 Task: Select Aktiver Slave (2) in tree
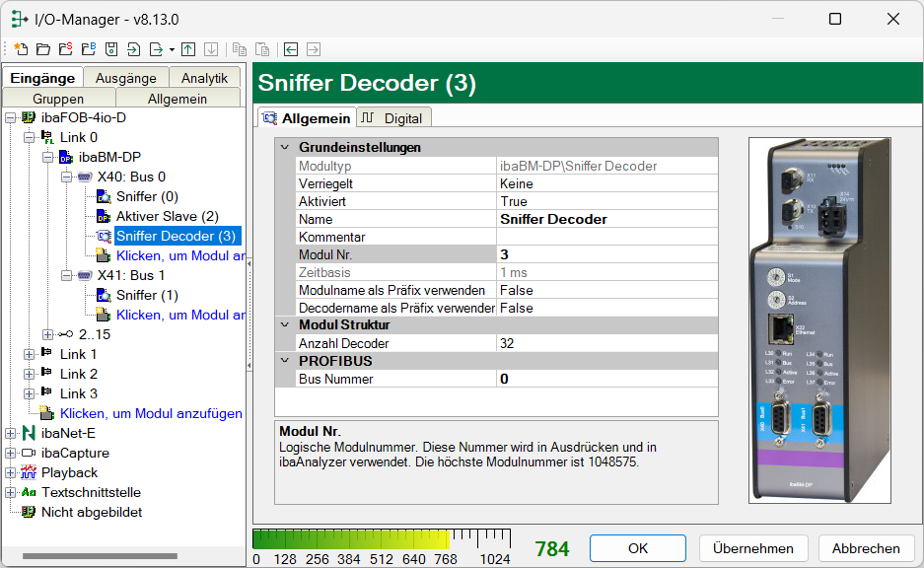(168, 216)
